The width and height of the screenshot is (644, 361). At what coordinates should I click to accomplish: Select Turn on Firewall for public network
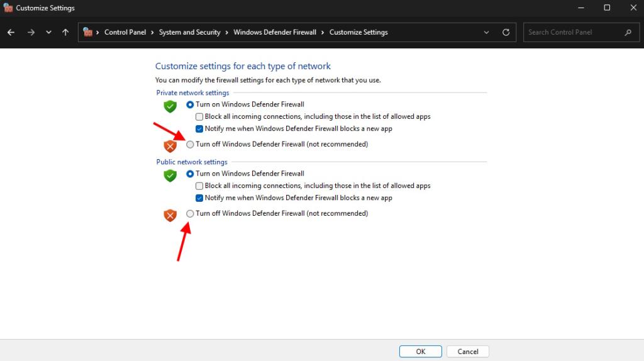[x=190, y=174]
